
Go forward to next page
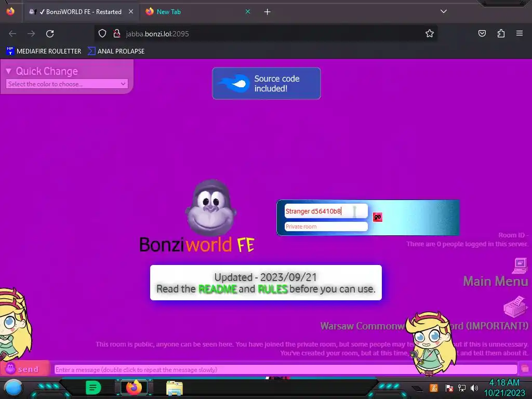tap(31, 34)
